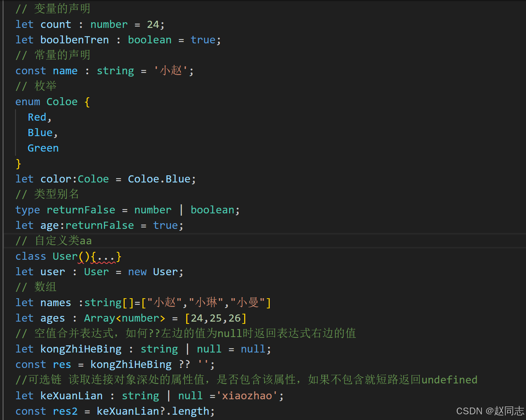This screenshot has width=526, height=420.
Task: Click the 'enum Coloe' keyword line
Action: [53, 102]
